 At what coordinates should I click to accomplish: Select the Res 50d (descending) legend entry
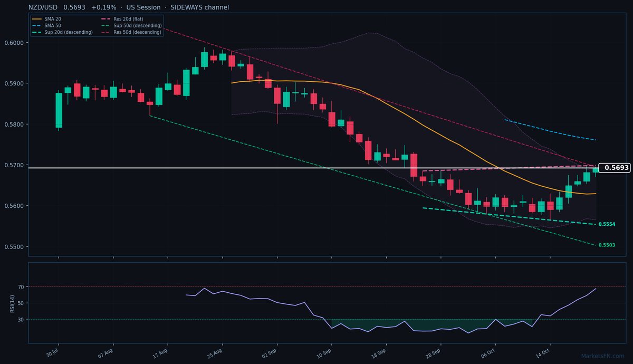coord(131,32)
